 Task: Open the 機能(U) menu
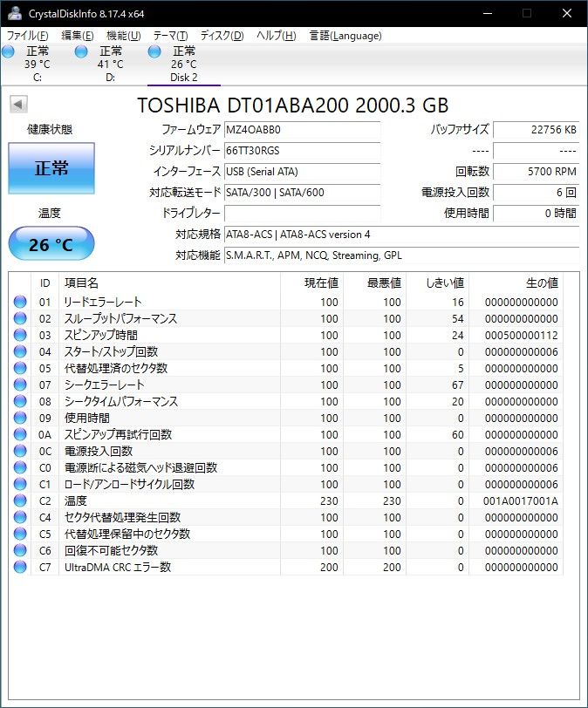123,36
